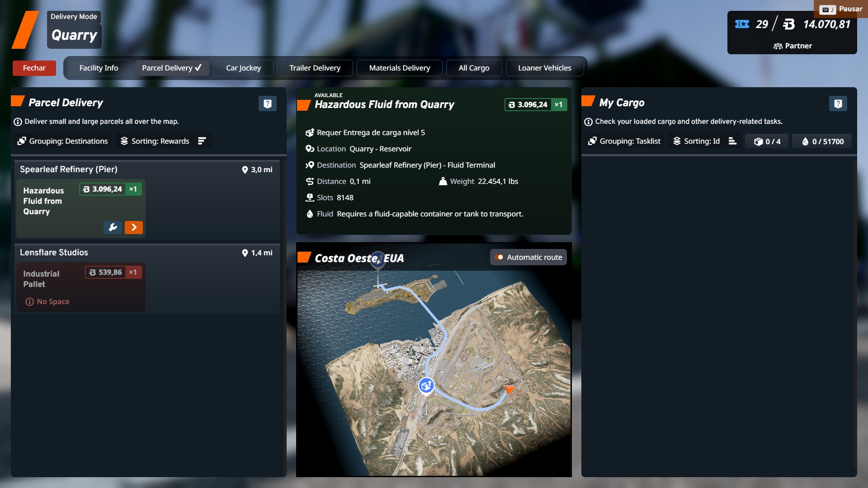The width and height of the screenshot is (868, 488).
Task: Open the Sorting: Id selector
Action: point(696,141)
